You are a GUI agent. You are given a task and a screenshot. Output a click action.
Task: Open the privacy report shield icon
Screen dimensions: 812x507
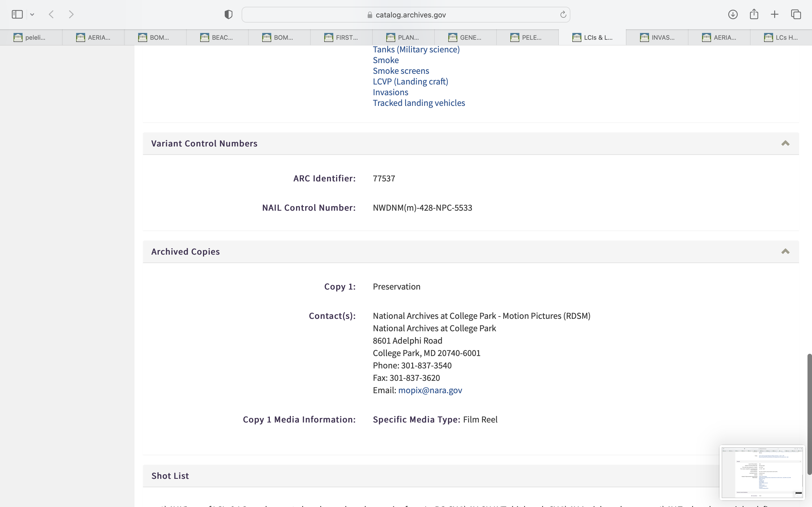pyautogui.click(x=228, y=14)
